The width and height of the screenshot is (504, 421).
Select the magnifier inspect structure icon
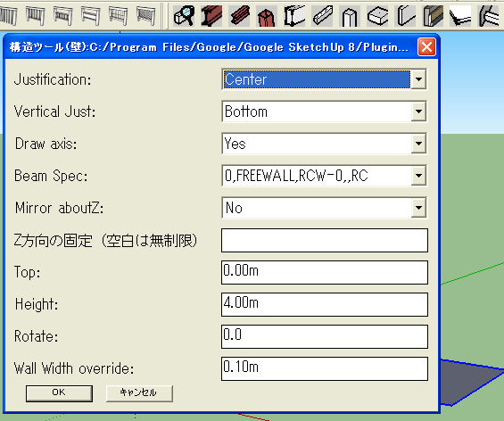pyautogui.click(x=184, y=16)
